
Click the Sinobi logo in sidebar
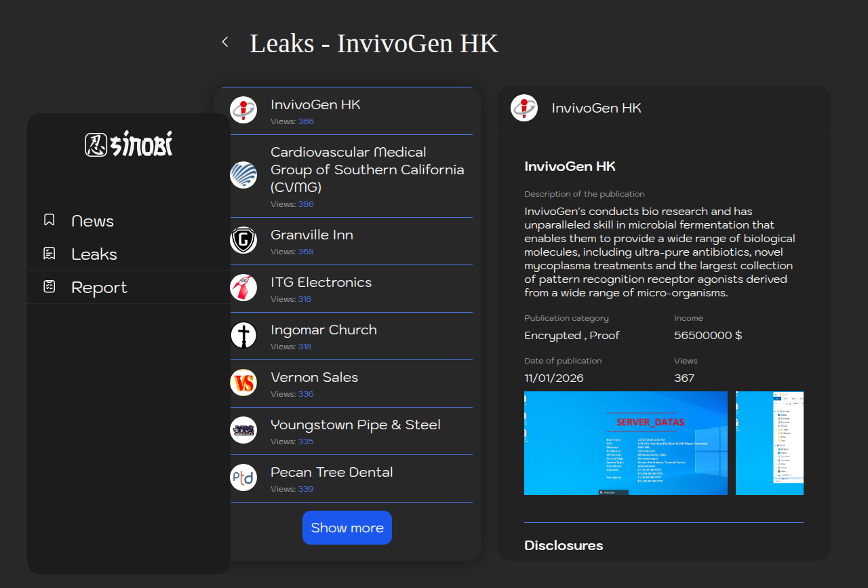point(129,144)
